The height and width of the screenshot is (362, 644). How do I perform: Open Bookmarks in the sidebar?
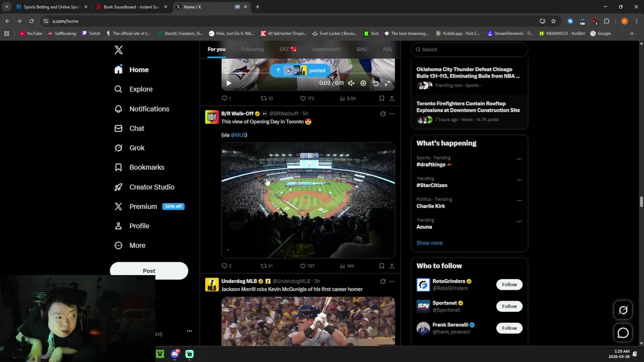click(x=140, y=167)
